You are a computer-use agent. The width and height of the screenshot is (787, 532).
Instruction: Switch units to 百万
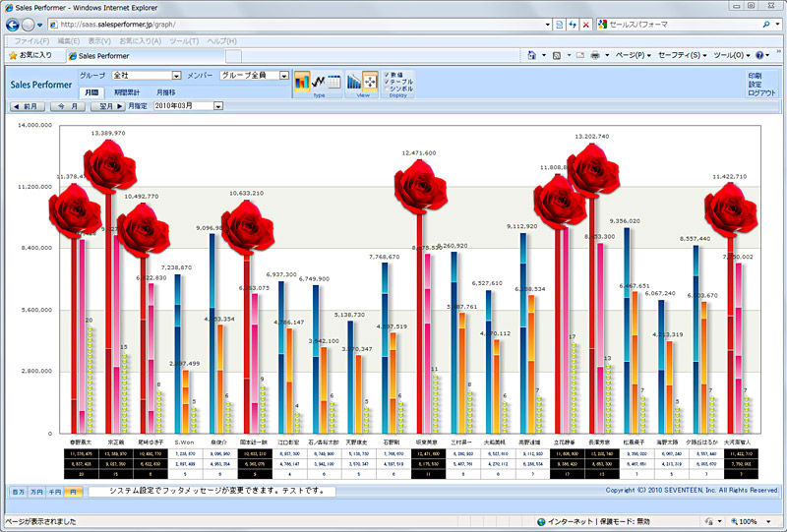(x=18, y=492)
